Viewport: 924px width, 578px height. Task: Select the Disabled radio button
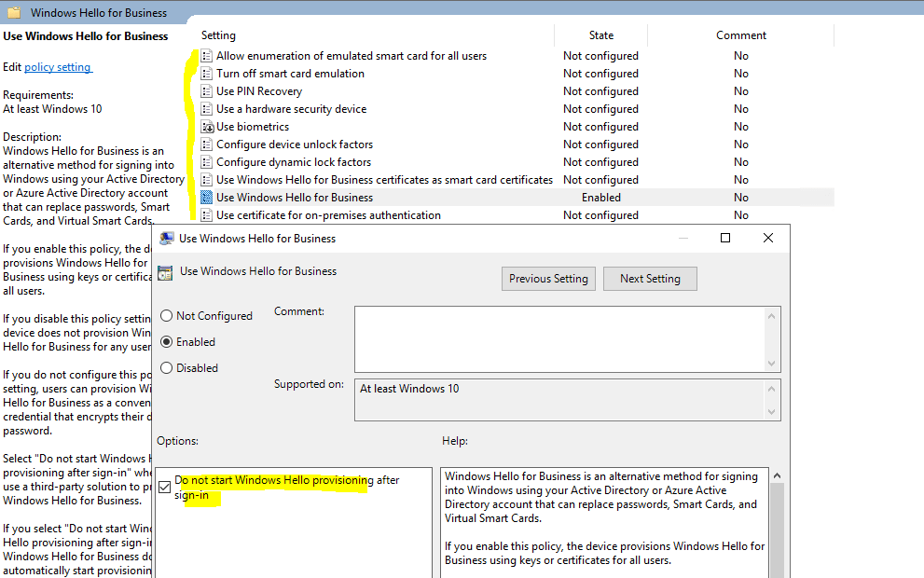(167, 367)
